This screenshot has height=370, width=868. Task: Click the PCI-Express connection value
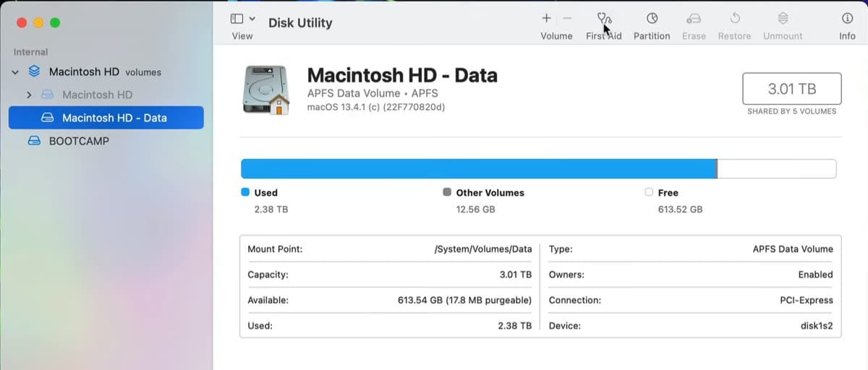tap(807, 300)
